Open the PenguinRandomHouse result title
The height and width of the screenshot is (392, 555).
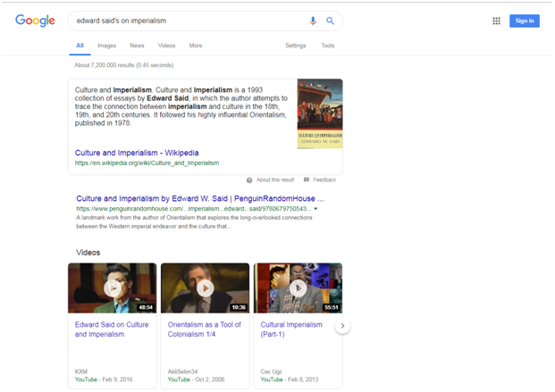[x=200, y=198]
